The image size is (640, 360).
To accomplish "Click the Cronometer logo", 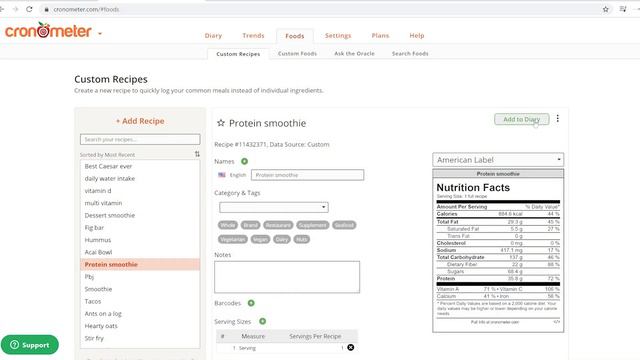I will click(x=48, y=31).
